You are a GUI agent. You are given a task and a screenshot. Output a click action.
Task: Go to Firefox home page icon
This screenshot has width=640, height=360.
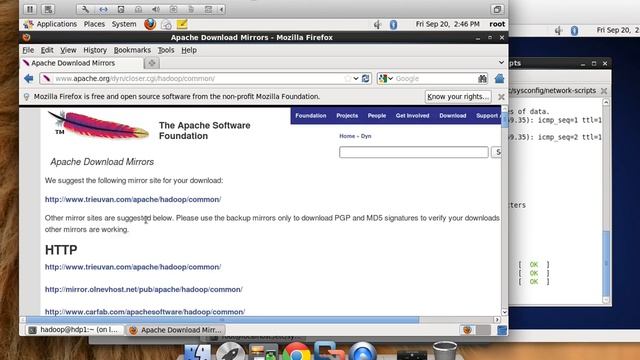point(499,78)
